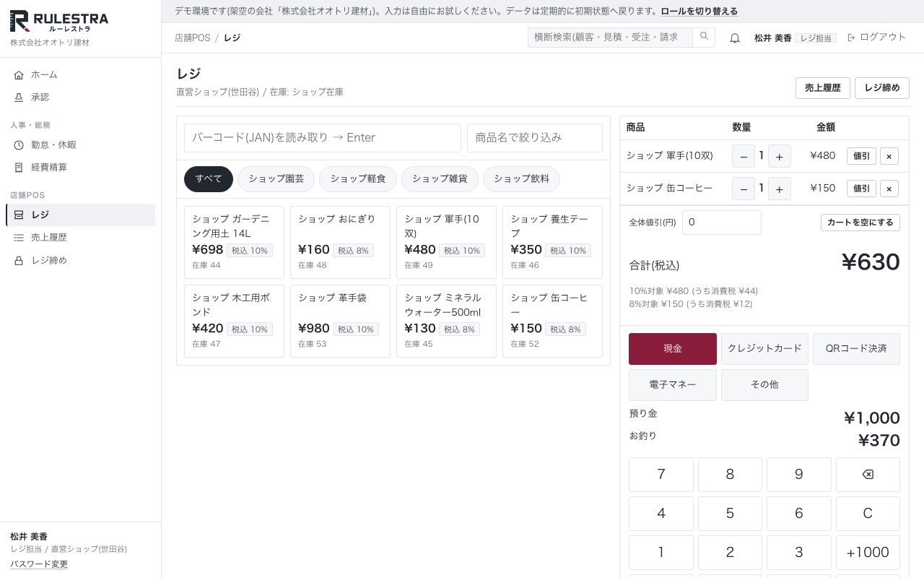The height and width of the screenshot is (578, 924).
Task: Decrease quantity of ショップ 缶コーヒー
Action: 744,189
